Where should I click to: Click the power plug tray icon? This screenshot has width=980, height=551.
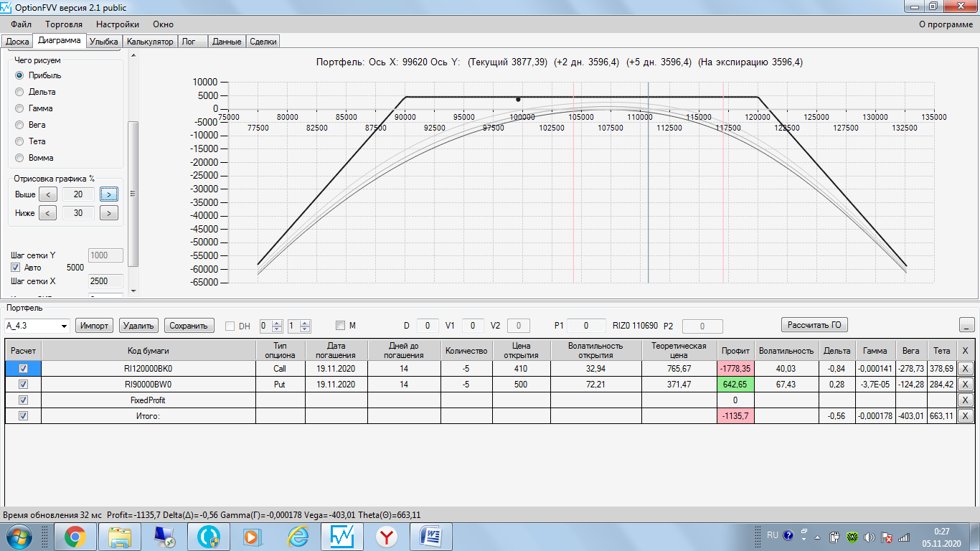834,537
